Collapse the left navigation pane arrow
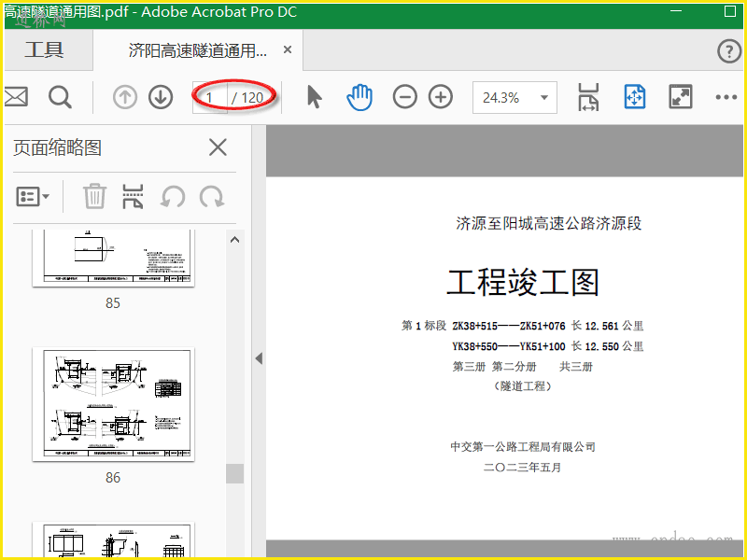This screenshot has height=560, width=747. pyautogui.click(x=259, y=358)
